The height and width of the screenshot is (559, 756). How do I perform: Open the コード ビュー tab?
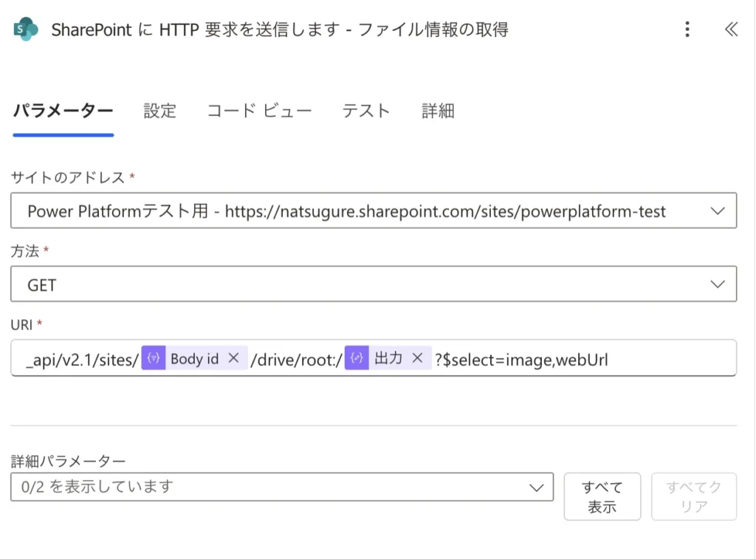coord(259,111)
